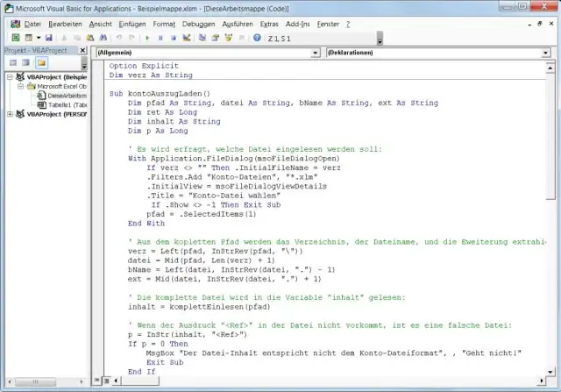
Task: Open the Object Browser toolbar icon
Action: (228, 38)
